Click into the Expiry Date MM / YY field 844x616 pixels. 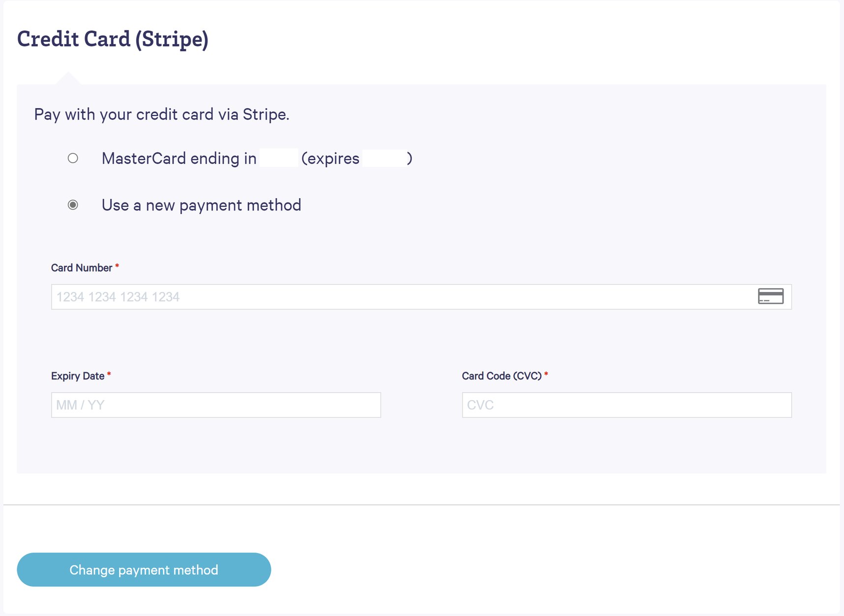coord(216,405)
